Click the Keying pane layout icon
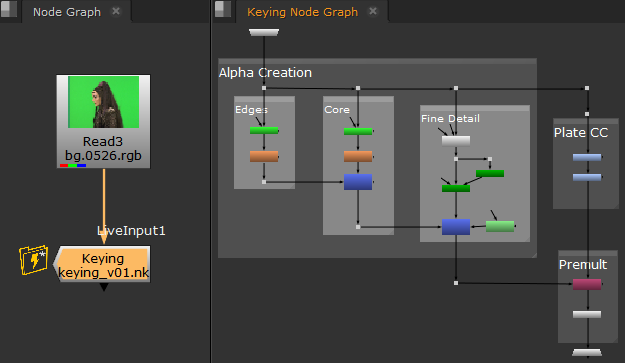This screenshot has width=625, height=363. tap(223, 9)
